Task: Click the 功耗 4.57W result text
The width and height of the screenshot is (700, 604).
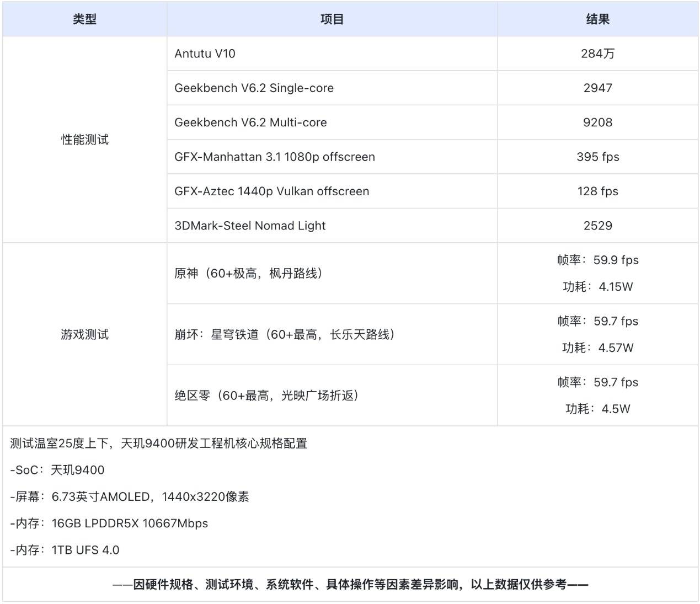Action: pos(597,348)
